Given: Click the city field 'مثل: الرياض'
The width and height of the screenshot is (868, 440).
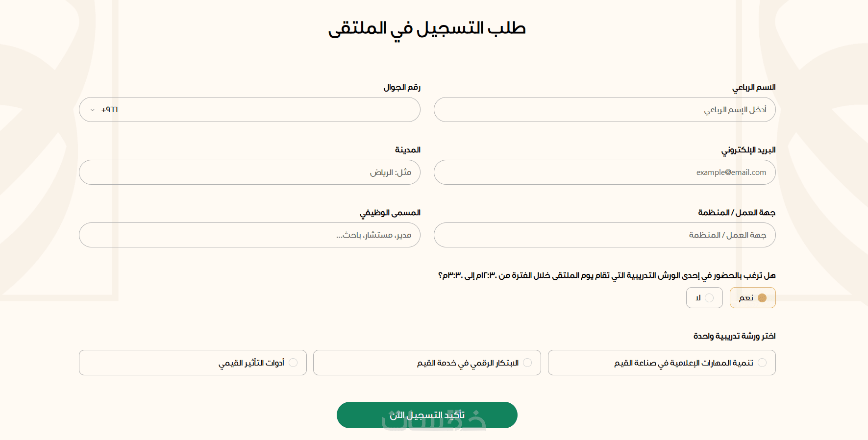Looking at the screenshot, I should (249, 172).
